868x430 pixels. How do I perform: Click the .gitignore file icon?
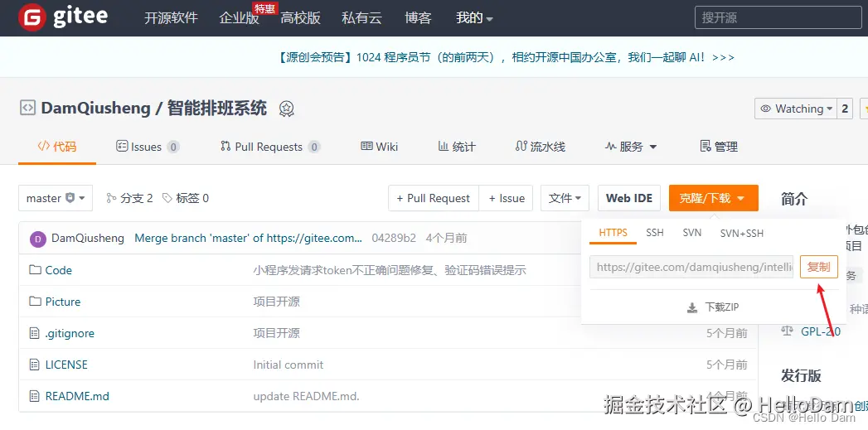pyautogui.click(x=35, y=333)
